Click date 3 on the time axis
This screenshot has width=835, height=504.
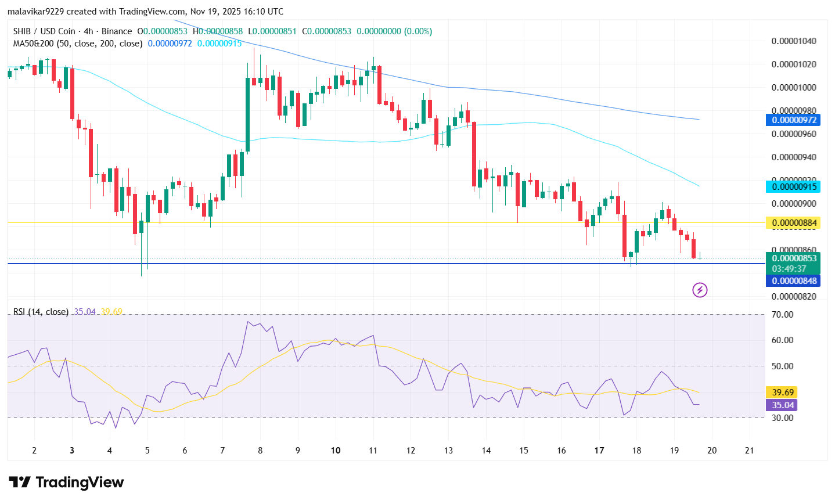coord(72,451)
